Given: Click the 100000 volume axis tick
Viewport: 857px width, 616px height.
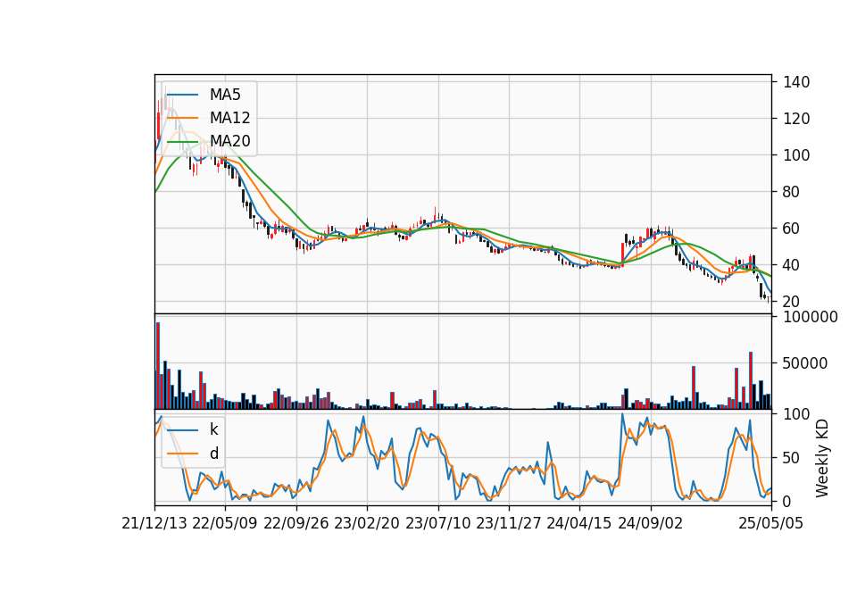Looking at the screenshot, I should click(811, 317).
